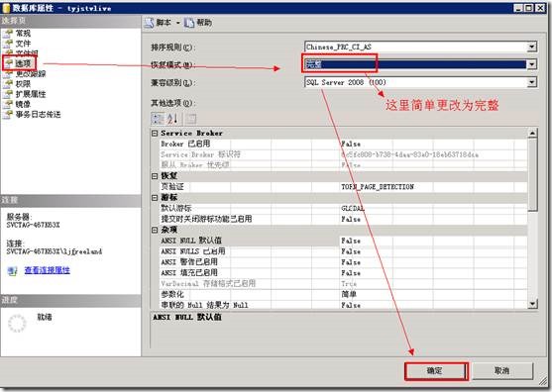Screen dimensions: 552x392
Task: Select the categorized view icon above the options grid
Action: click(x=158, y=119)
